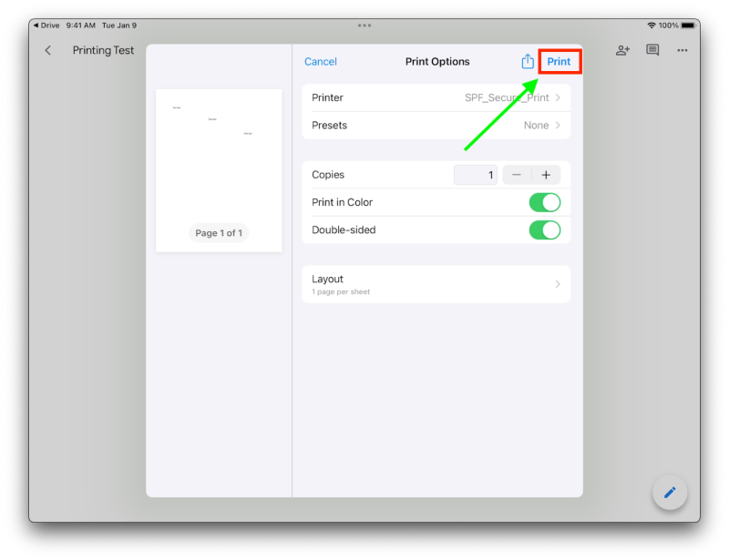Decrease copies with the minus button

[x=517, y=175]
